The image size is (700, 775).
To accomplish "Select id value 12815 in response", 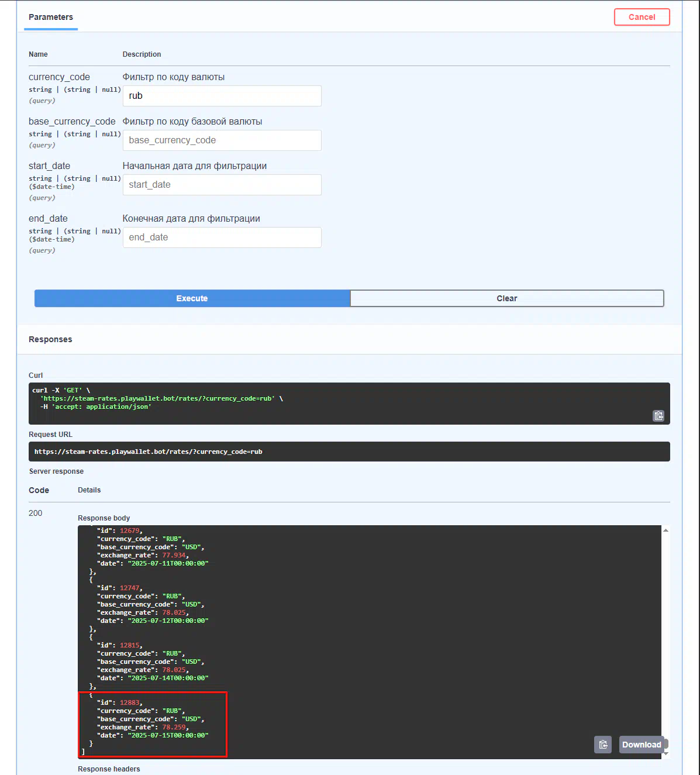I will (x=130, y=645).
